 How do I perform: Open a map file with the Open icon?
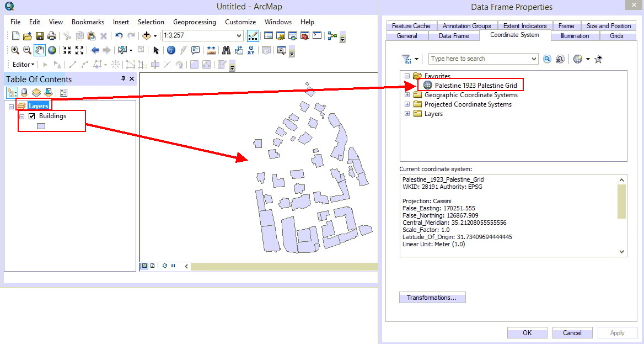pos(27,36)
